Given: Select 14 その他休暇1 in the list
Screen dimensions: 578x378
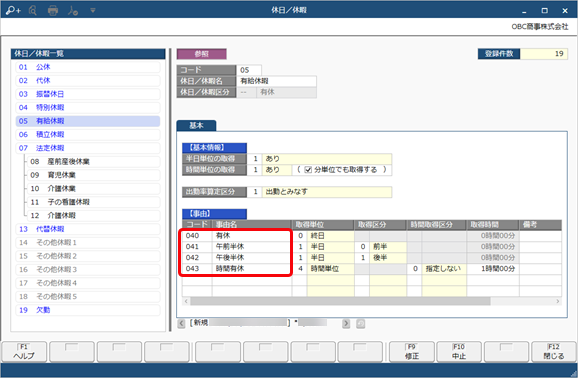Looking at the screenshot, I should coord(88,242).
